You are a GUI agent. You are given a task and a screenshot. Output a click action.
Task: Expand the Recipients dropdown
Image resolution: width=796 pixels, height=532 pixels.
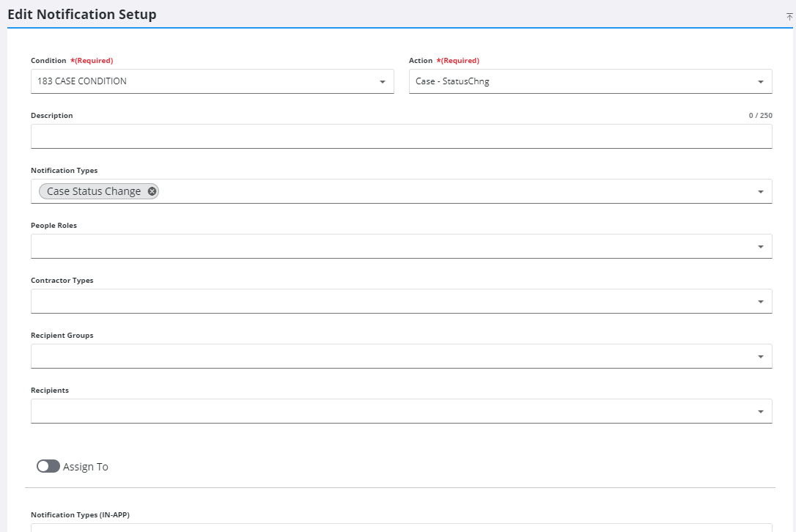760,410
